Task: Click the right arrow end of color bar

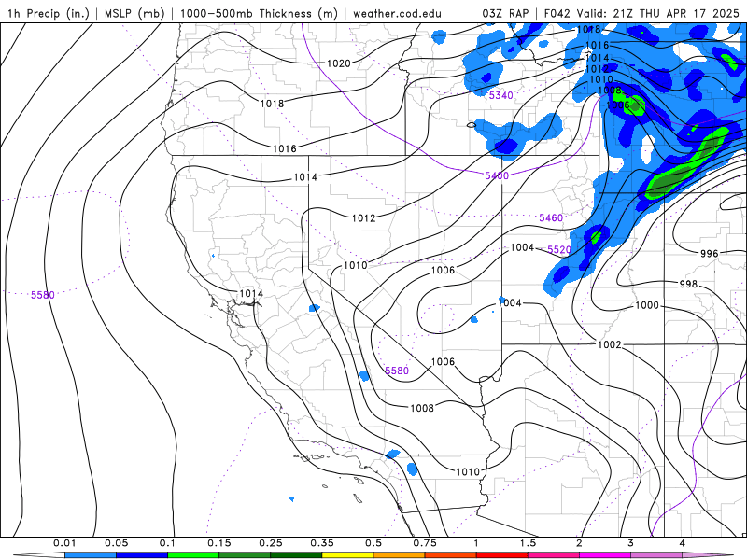Action: (708, 555)
